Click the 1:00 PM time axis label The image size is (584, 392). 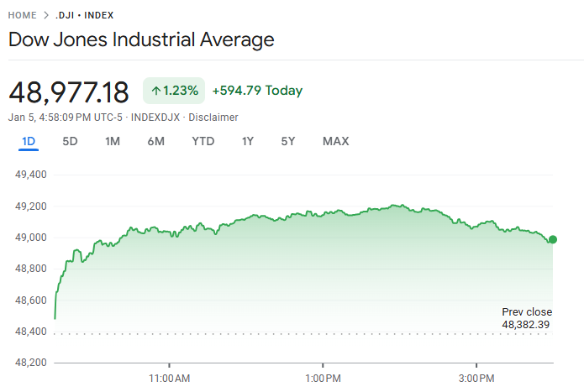tap(324, 379)
